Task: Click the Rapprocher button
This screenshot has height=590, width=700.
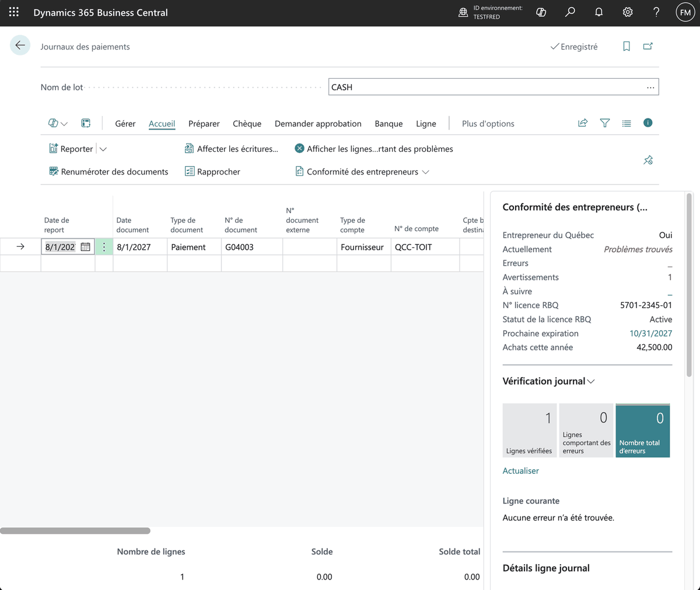Action: (212, 172)
